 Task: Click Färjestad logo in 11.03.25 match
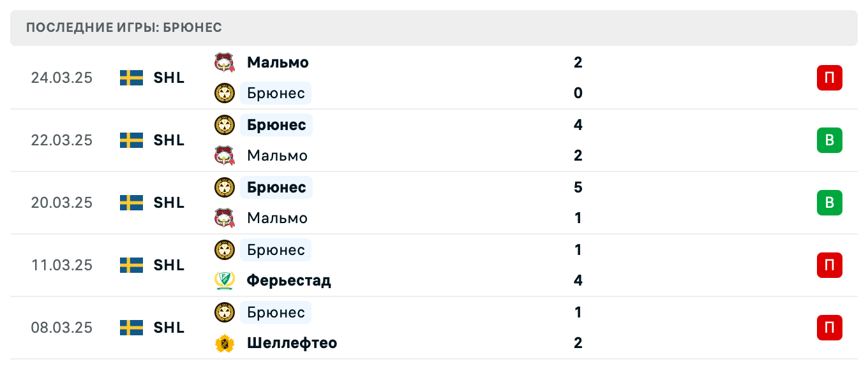click(224, 280)
